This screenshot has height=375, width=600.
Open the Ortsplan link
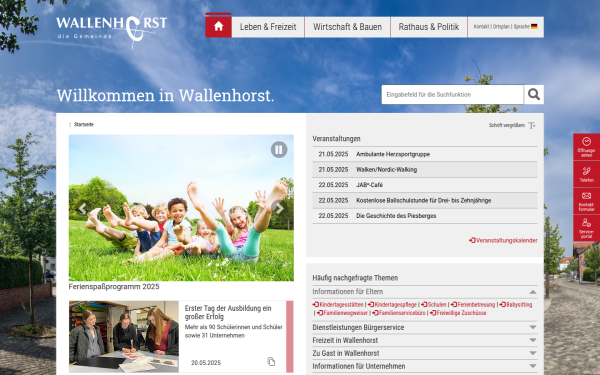click(x=501, y=26)
